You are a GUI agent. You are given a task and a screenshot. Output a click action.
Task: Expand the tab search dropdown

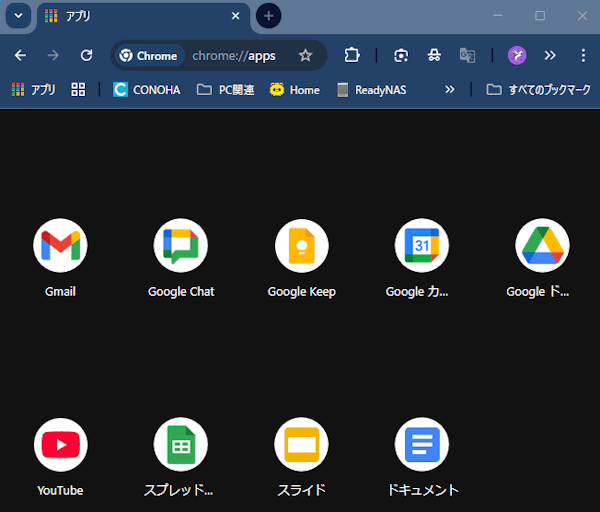pyautogui.click(x=18, y=16)
